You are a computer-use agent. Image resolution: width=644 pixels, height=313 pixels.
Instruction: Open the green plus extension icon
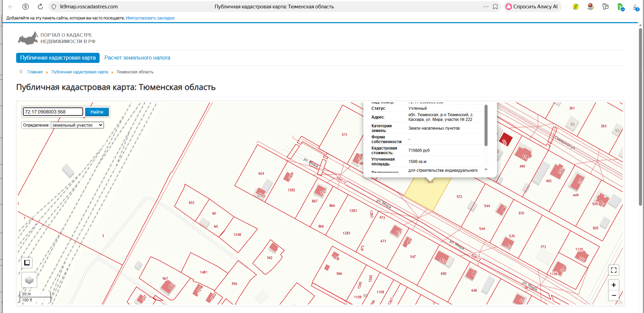pos(576,7)
